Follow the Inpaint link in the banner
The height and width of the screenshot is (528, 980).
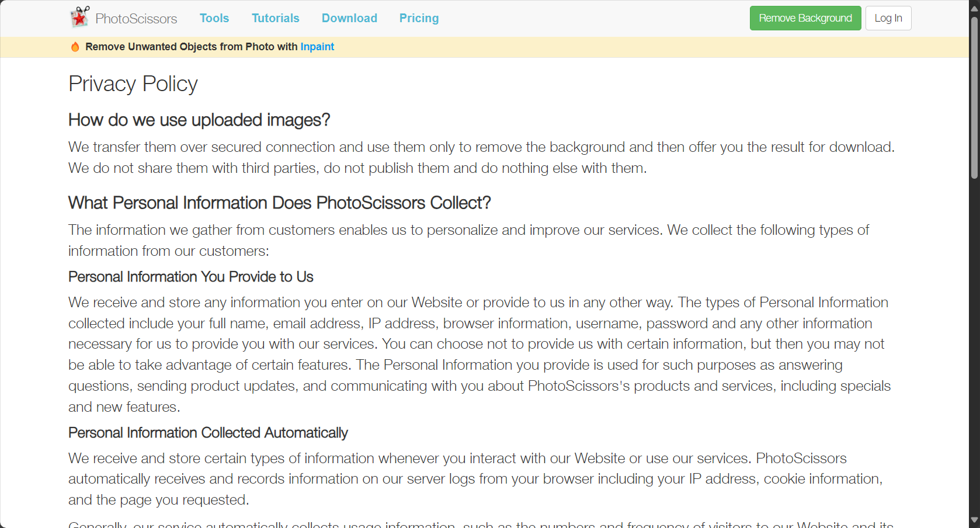point(317,47)
